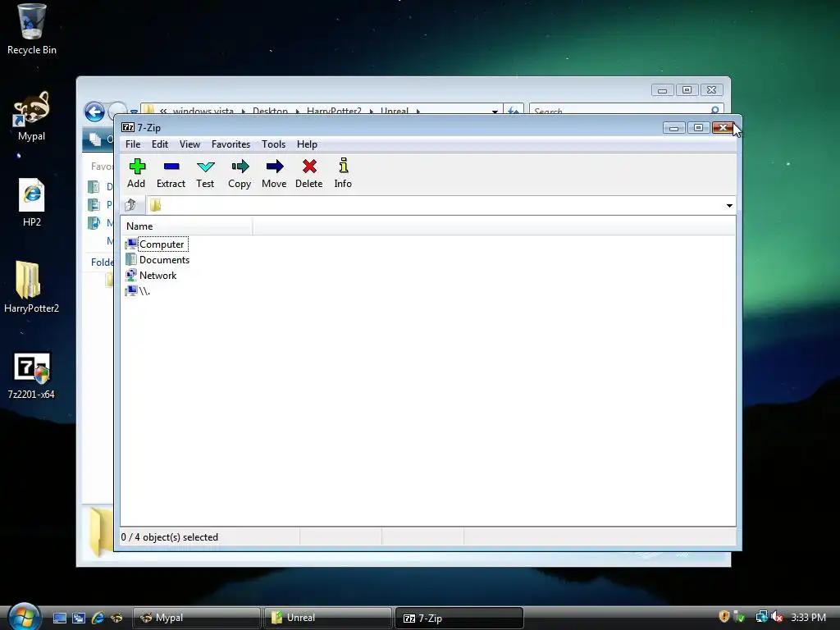This screenshot has height=630, width=840.
Task: Select the HP2 desktop icon
Action: click(32, 202)
